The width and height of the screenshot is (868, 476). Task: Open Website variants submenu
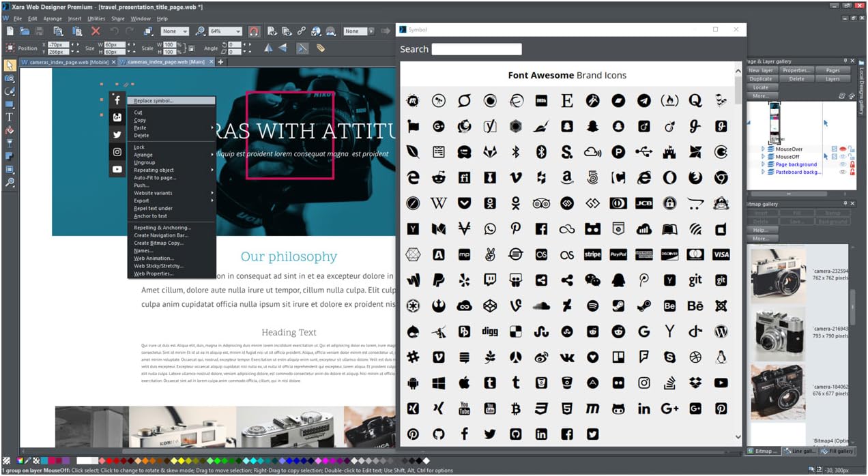(x=172, y=193)
